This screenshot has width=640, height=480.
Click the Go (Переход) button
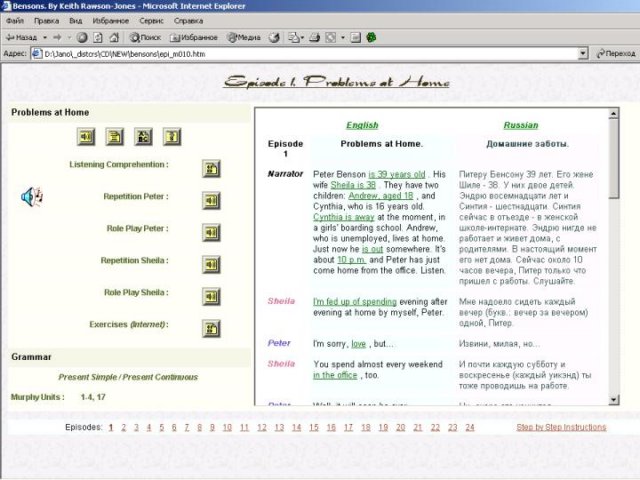pyautogui.click(x=616, y=53)
